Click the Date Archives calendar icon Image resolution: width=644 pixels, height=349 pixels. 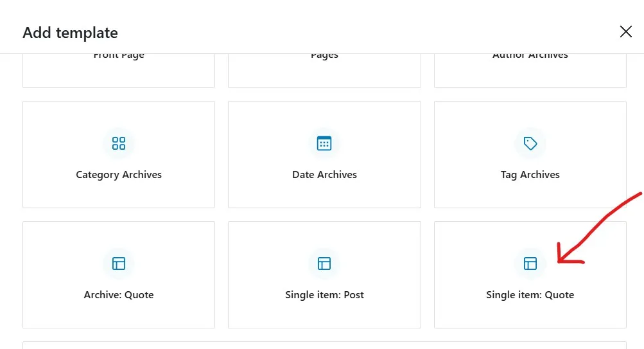(324, 143)
